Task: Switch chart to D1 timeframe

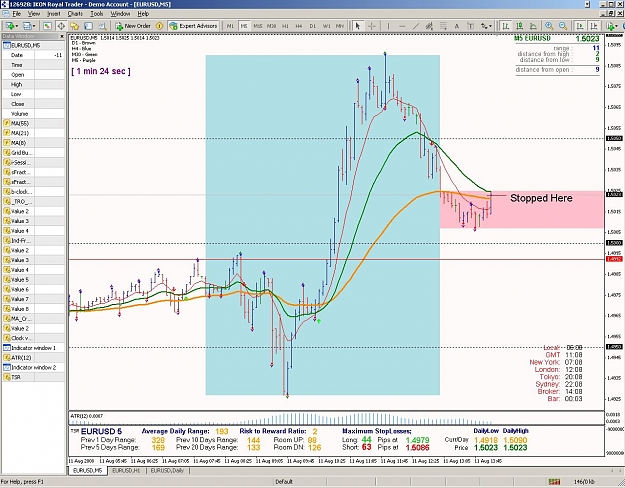Action: pyautogui.click(x=312, y=26)
